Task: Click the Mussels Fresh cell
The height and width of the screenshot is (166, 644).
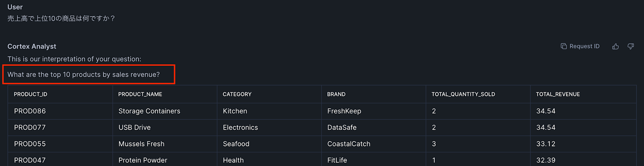Action: click(165, 144)
